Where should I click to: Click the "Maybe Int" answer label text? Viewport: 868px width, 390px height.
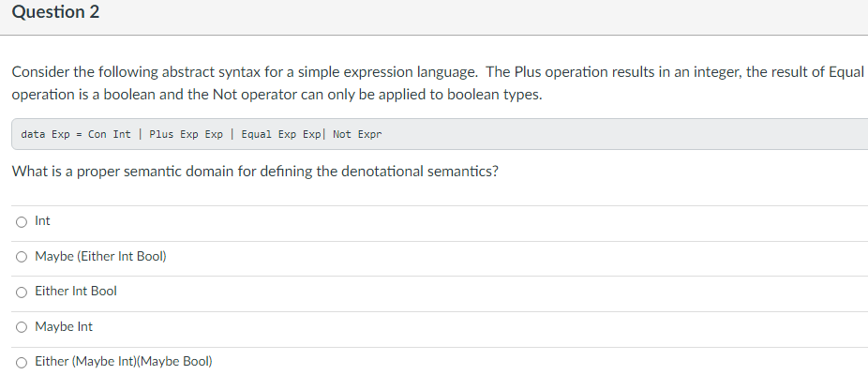64,327
